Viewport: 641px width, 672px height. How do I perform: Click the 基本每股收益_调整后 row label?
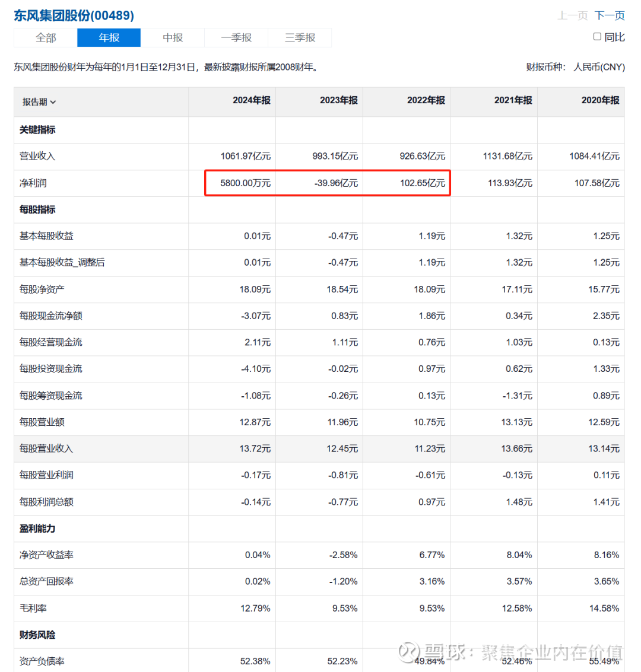click(x=62, y=262)
